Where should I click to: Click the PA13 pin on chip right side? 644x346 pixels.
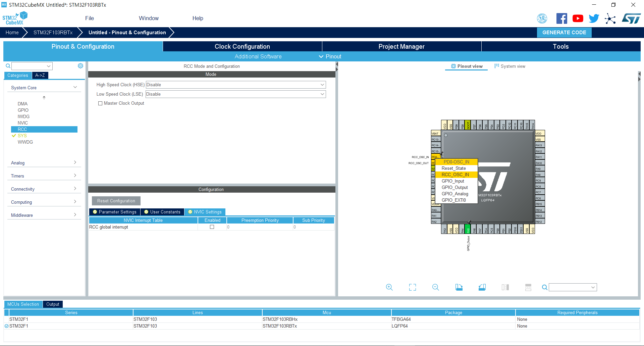click(540, 145)
